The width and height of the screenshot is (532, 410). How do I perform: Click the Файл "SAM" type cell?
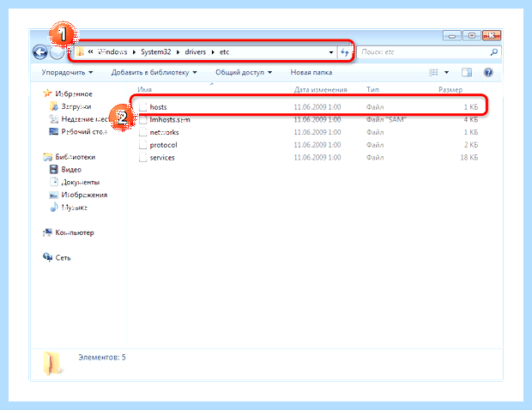tap(386, 119)
